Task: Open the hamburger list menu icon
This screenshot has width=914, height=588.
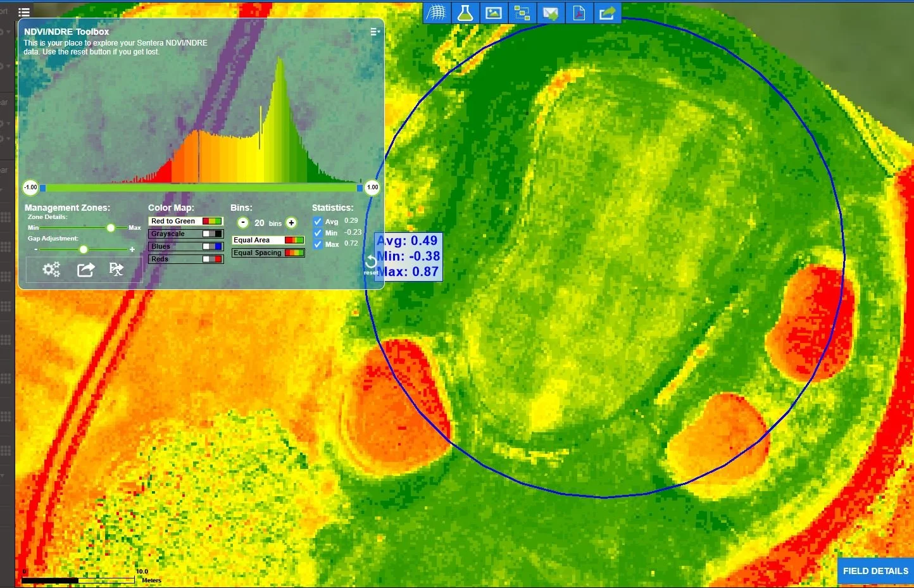Action: point(24,12)
